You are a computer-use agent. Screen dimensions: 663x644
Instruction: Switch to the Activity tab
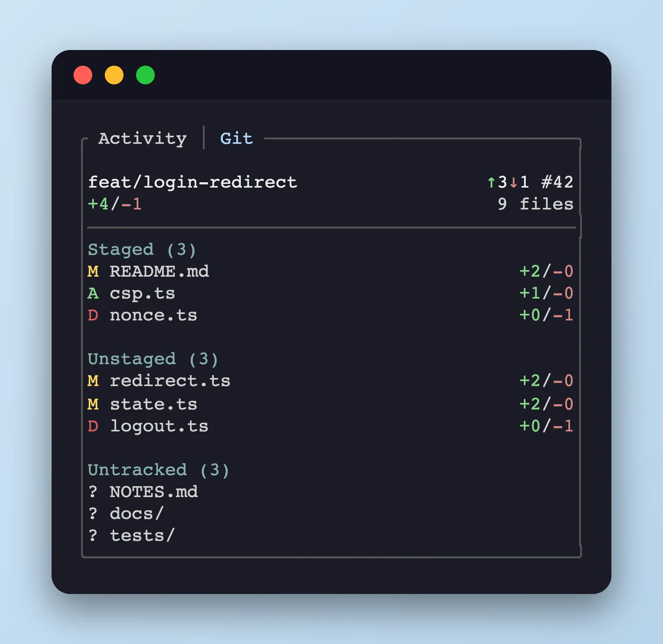coord(142,138)
